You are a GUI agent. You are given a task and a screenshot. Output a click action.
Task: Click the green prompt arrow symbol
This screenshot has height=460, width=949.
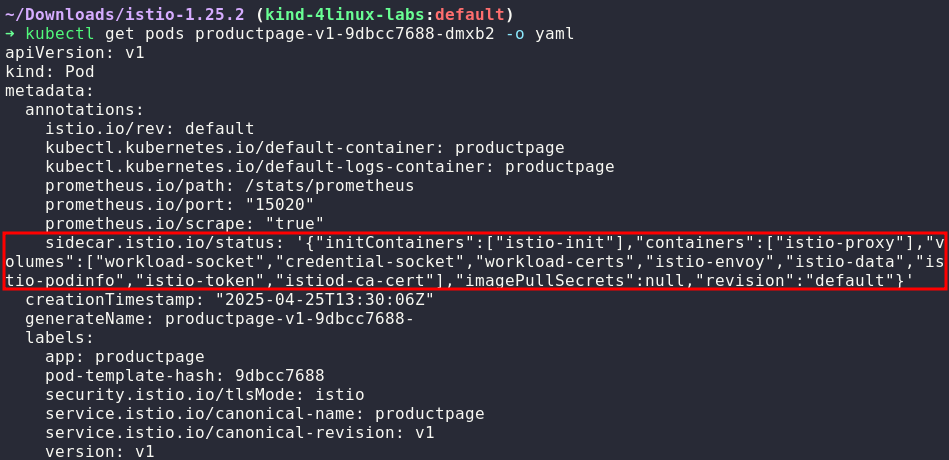(10, 34)
